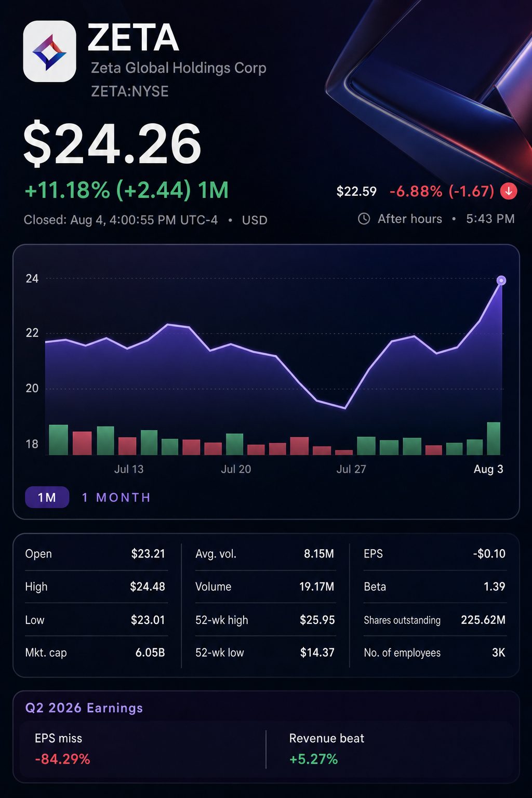Screen dimensions: 532x798
Task: Click the 'Closed: Aug 4' timestamp line
Action: [x=121, y=220]
